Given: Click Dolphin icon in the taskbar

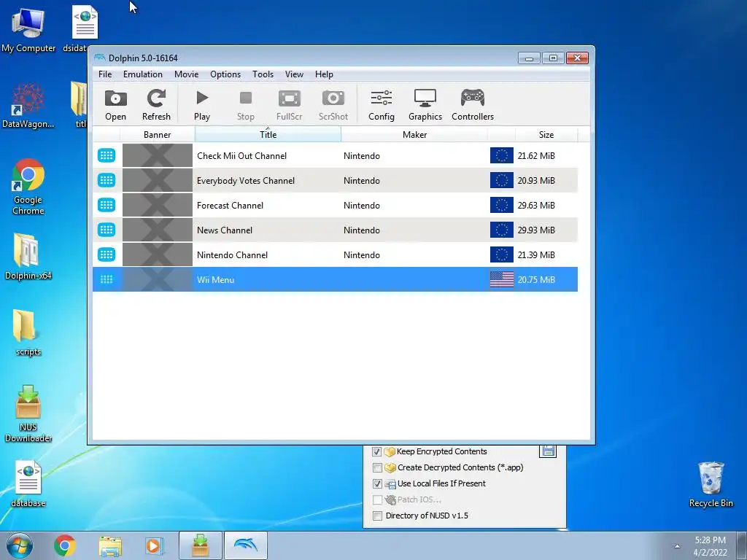Looking at the screenshot, I should click(246, 545).
